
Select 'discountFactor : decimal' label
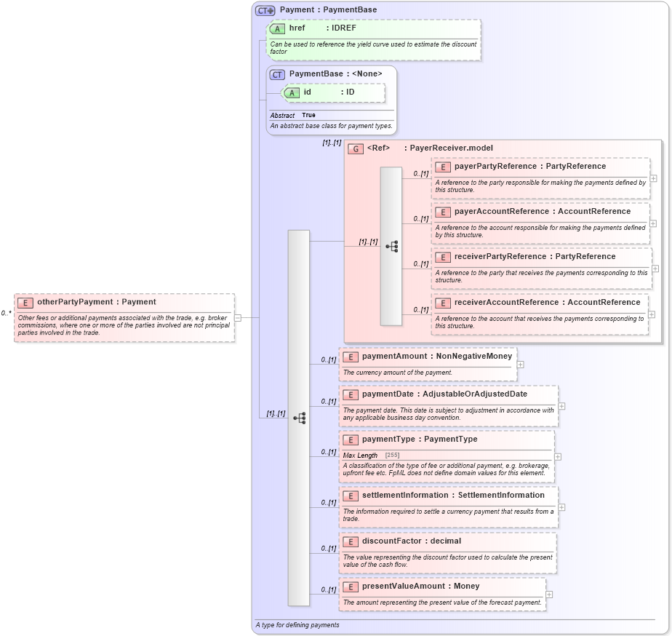[412, 541]
